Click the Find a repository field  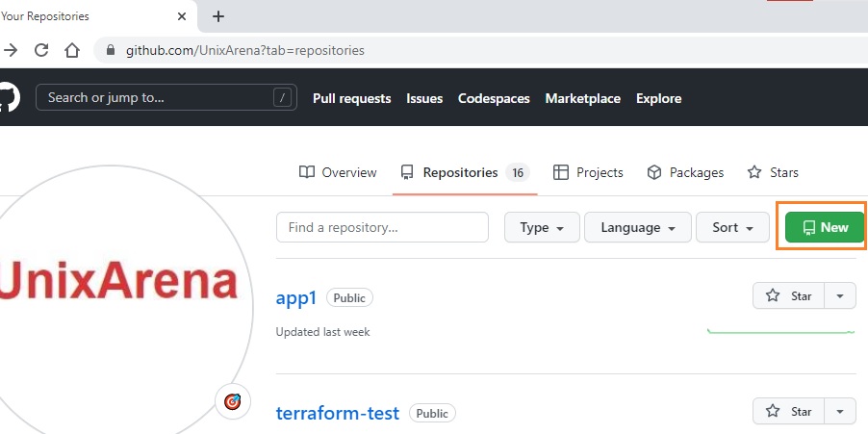(383, 227)
